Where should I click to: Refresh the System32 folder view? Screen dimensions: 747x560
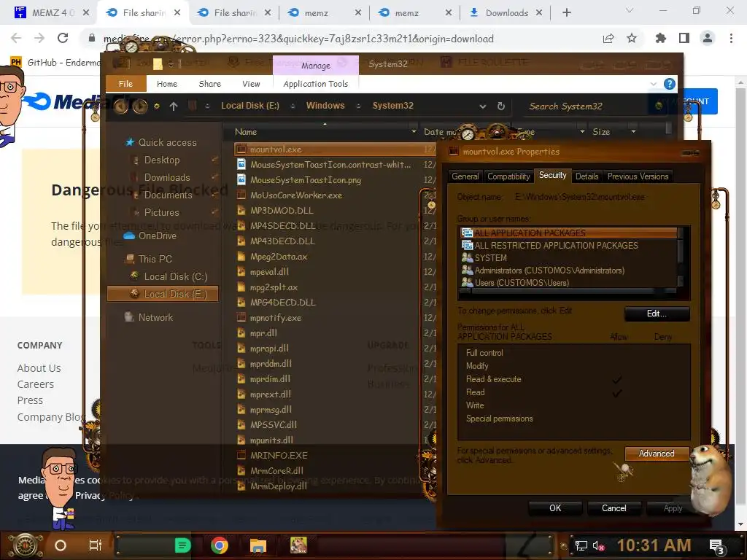pos(500,106)
